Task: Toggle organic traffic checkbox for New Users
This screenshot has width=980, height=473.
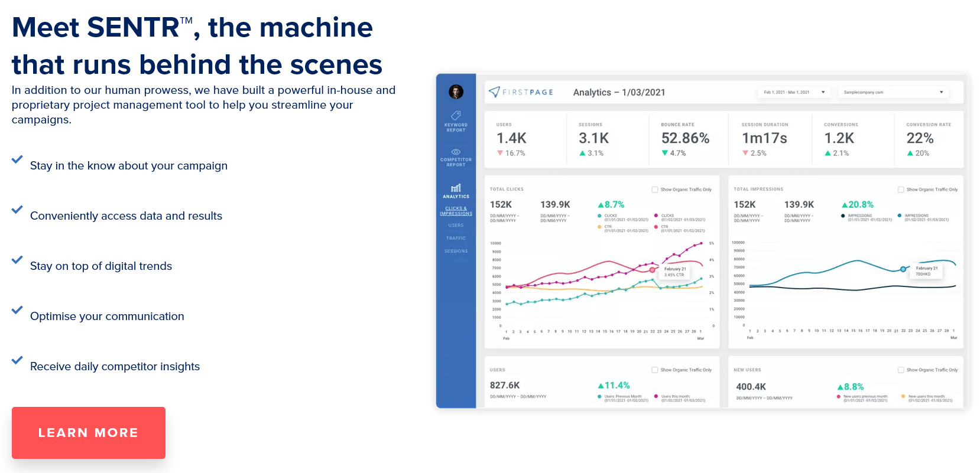Action: pyautogui.click(x=901, y=370)
